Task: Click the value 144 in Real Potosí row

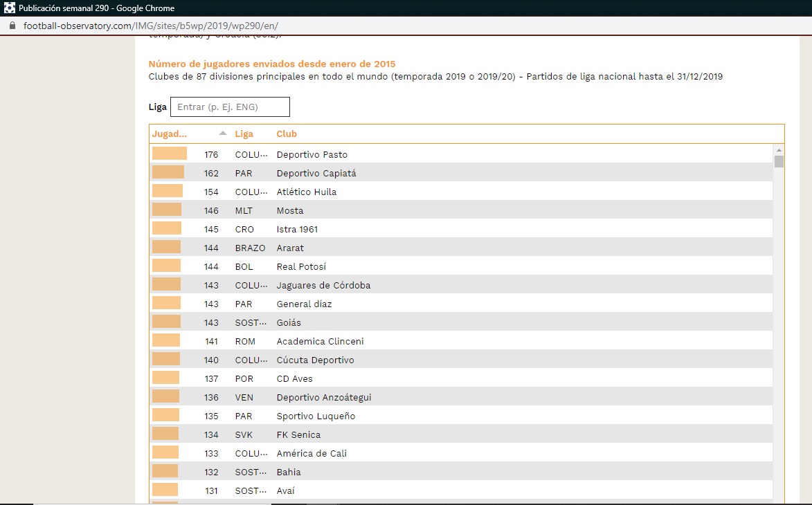Action: [211, 266]
